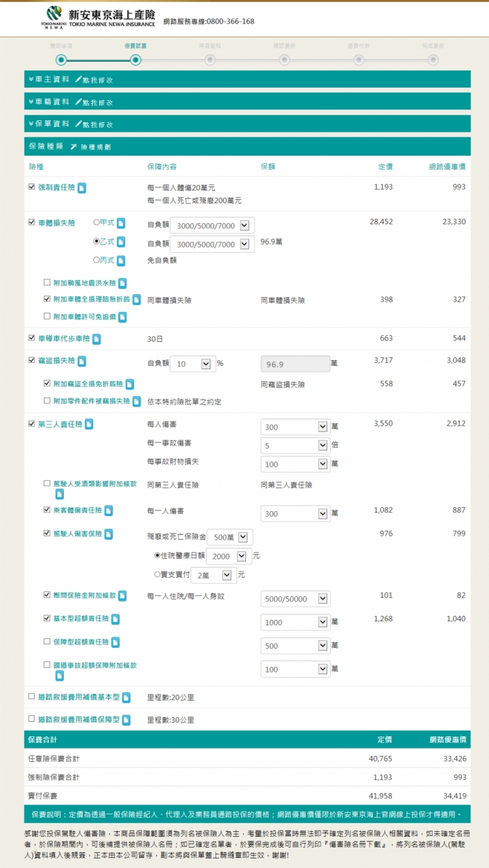
Task: Open document icon beside 丙式 option
Action: (x=121, y=260)
